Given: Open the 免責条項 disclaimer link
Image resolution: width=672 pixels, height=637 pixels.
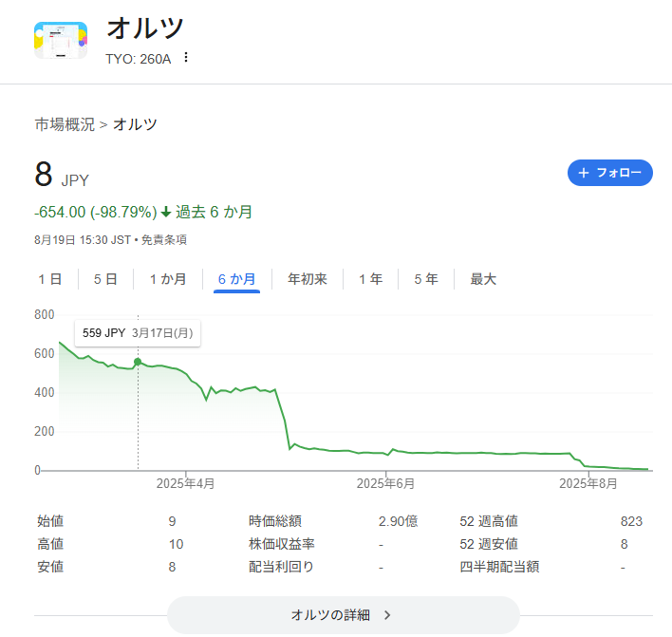Looking at the screenshot, I should (x=164, y=240).
